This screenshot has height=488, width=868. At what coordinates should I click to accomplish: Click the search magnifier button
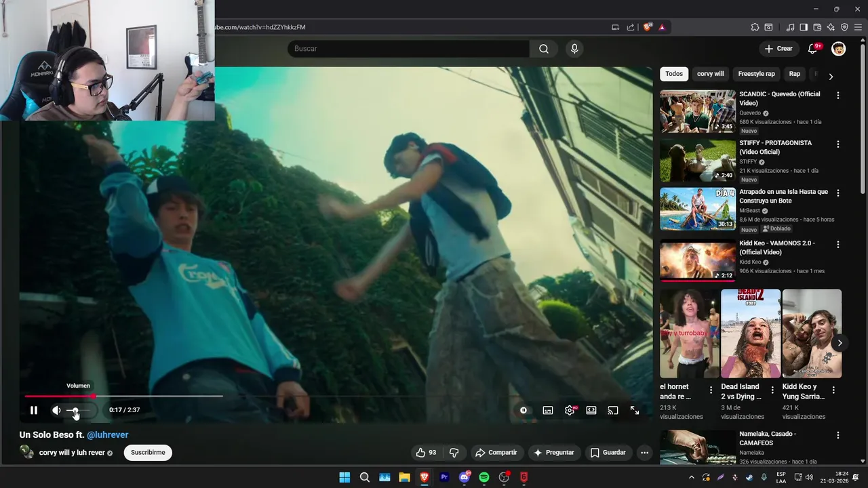click(x=544, y=49)
